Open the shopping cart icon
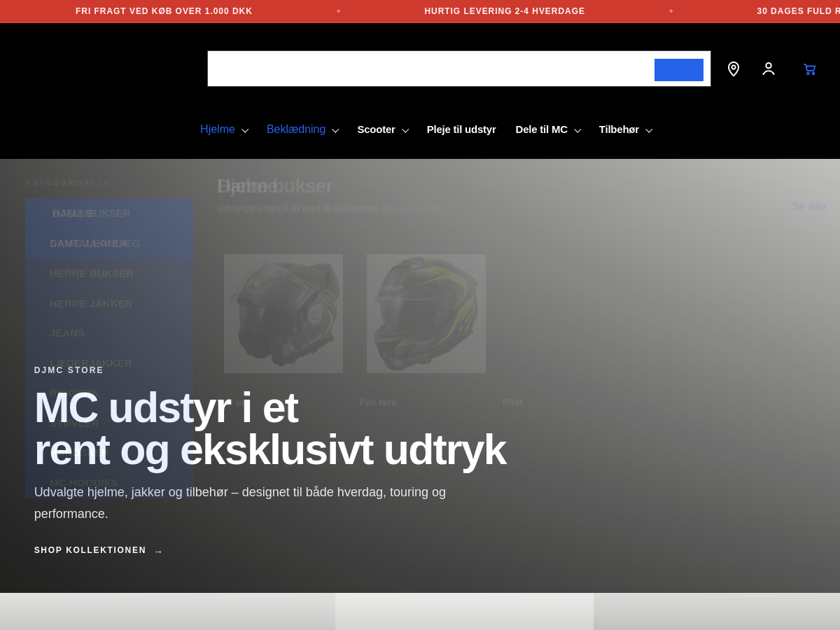 (809, 69)
